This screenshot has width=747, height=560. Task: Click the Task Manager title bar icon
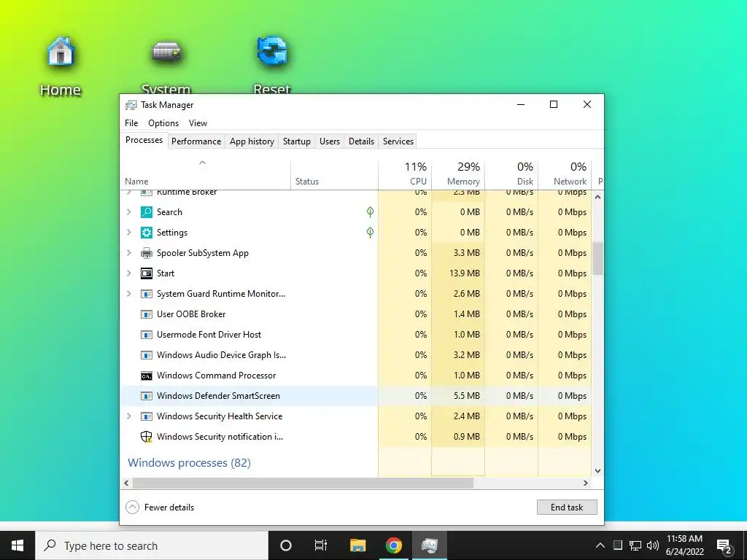(131, 105)
